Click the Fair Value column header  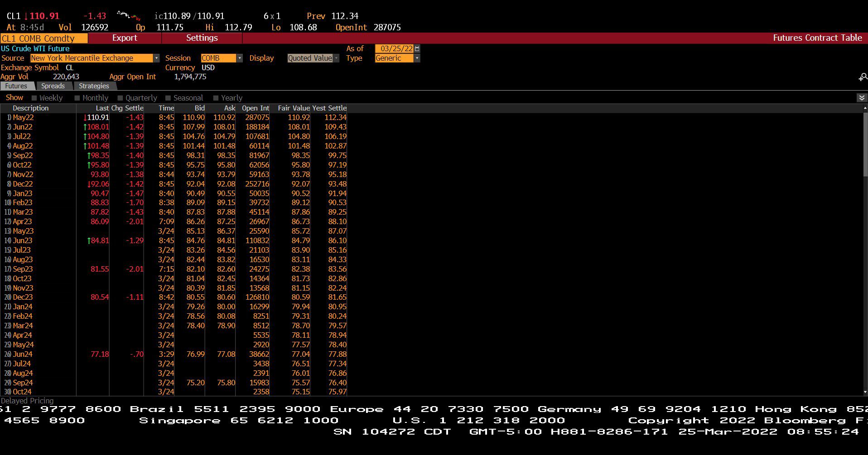(x=294, y=108)
